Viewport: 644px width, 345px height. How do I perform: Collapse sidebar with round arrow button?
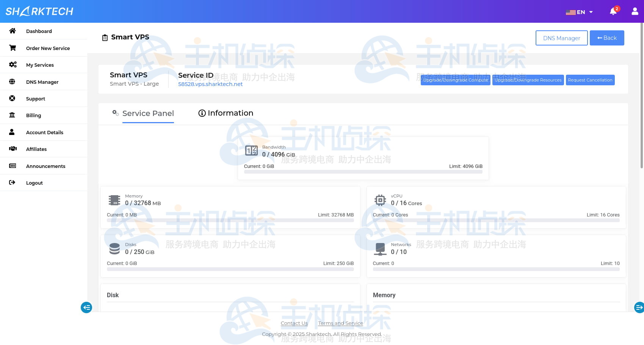click(x=86, y=307)
